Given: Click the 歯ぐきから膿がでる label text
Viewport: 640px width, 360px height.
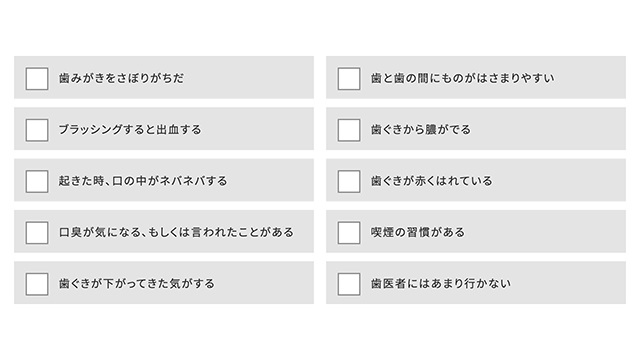Looking at the screenshot, I should 421,129.
